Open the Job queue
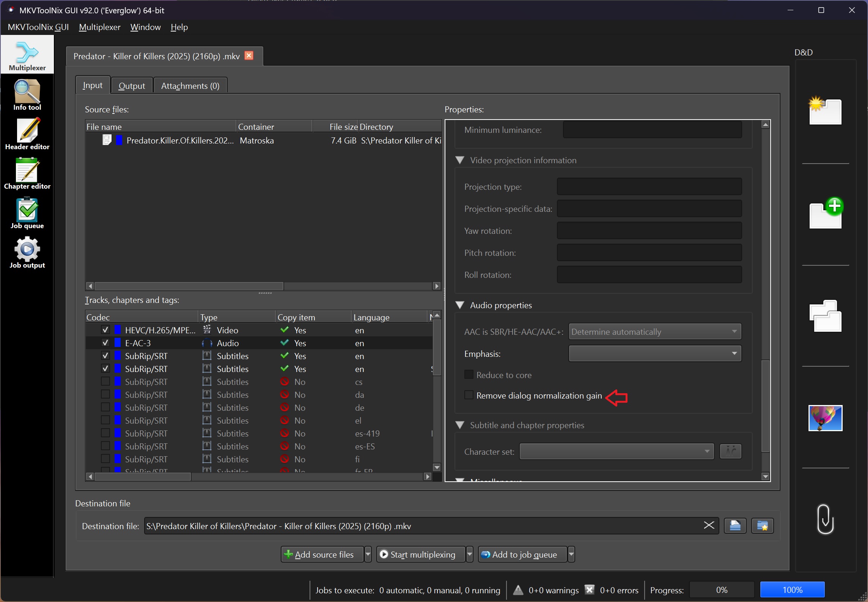The height and width of the screenshot is (602, 868). click(27, 213)
